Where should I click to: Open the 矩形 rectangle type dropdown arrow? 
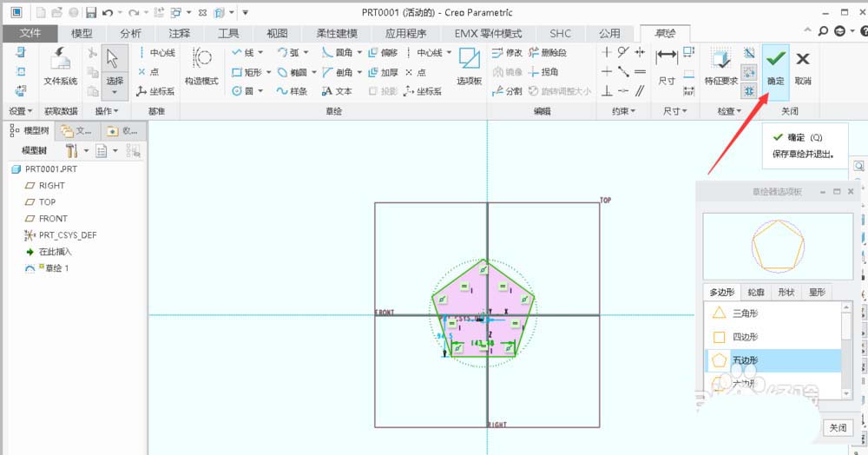[268, 72]
